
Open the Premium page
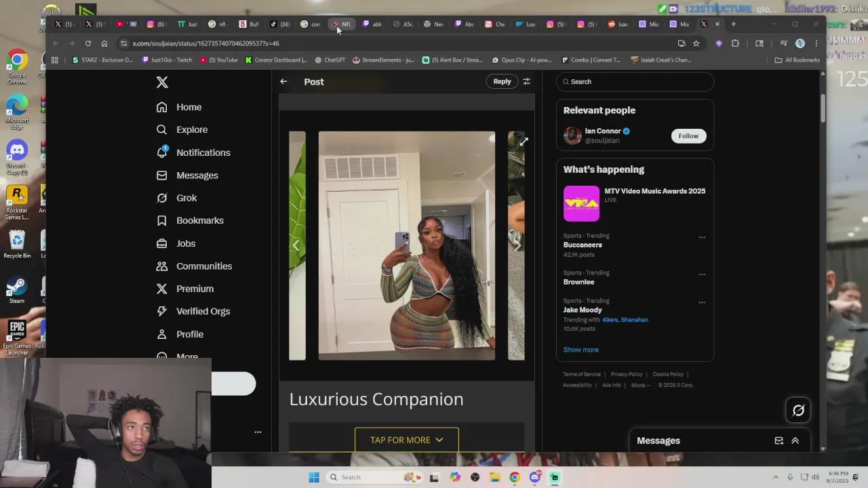click(x=184, y=289)
